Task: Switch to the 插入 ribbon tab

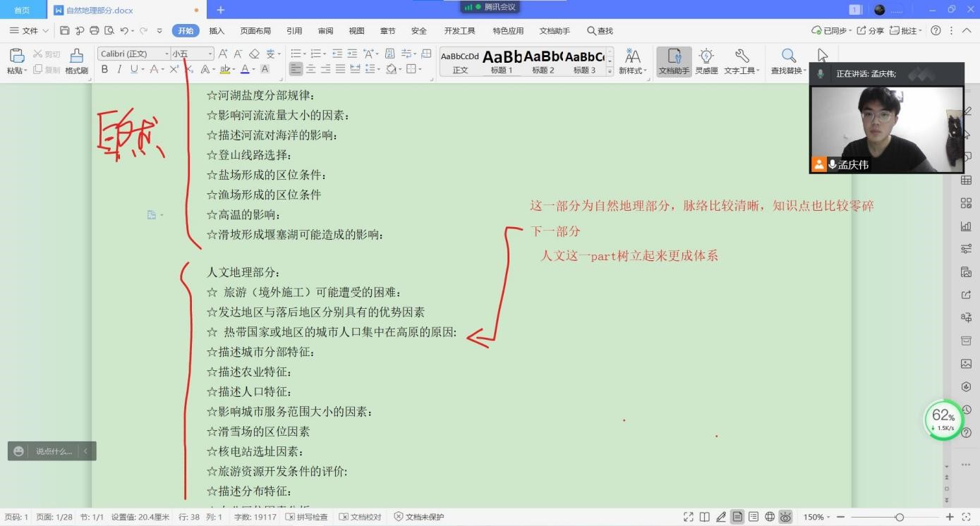Action: click(x=217, y=31)
